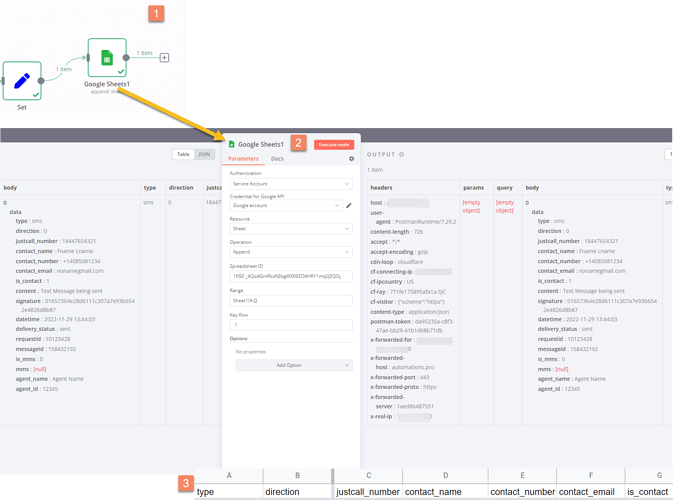Viewport: 673px width, 500px height.
Task: Click the Google Sheets1 node label
Action: 107,84
